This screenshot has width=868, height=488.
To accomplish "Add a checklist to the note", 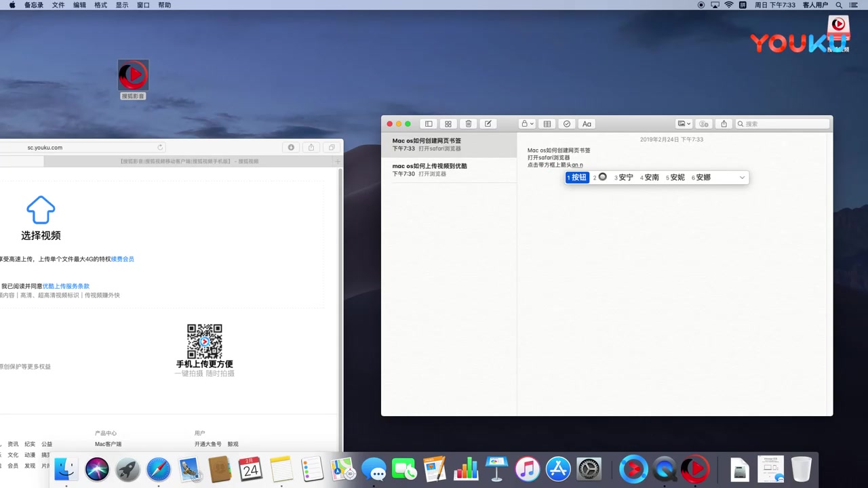I will coord(567,124).
